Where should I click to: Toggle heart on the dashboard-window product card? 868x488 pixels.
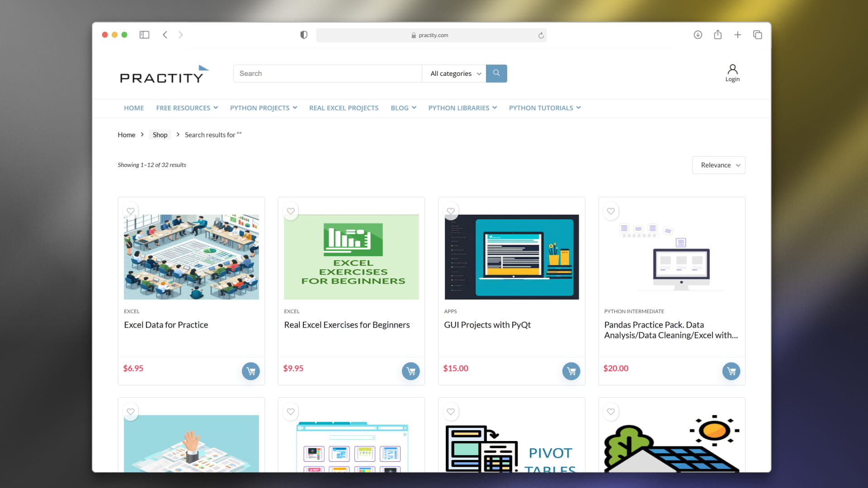[291, 412]
